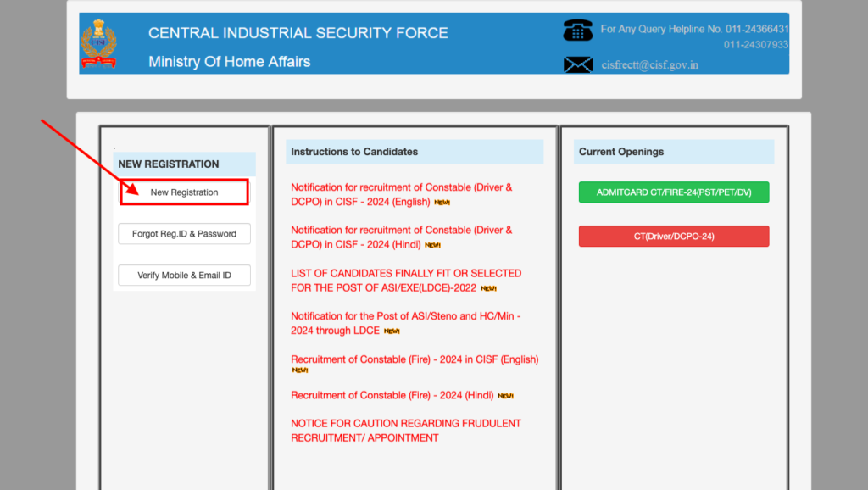The width and height of the screenshot is (868, 490).
Task: Click NEW badge under Constable Fire English link
Action: [x=300, y=370]
